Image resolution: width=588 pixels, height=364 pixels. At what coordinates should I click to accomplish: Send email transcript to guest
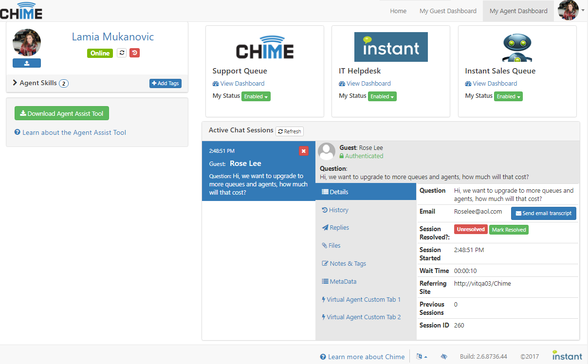coord(544,213)
